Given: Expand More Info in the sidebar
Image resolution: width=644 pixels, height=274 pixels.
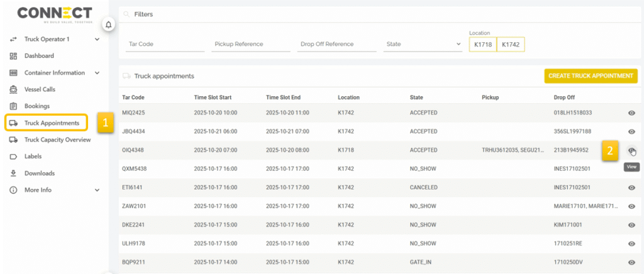Looking at the screenshot, I should coord(97,190).
